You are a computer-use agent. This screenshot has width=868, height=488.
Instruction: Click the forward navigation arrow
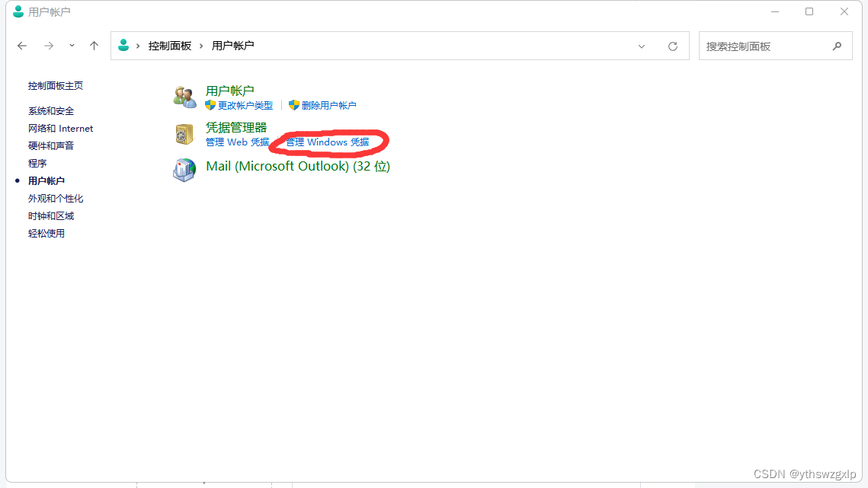coord(49,46)
